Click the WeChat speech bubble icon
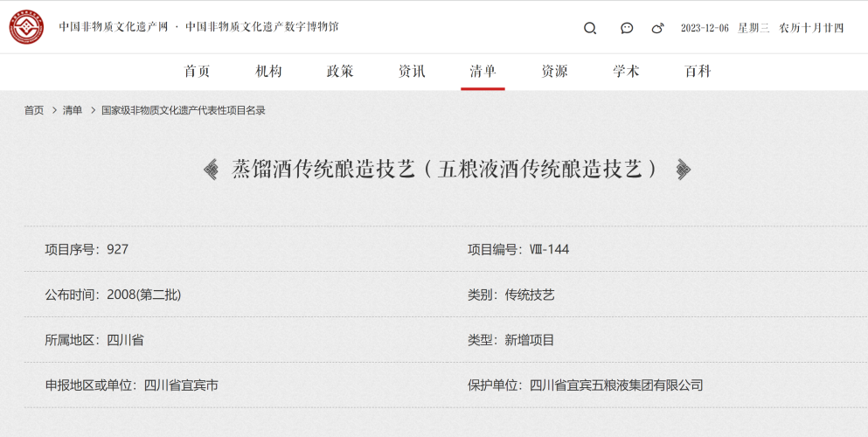This screenshot has width=868, height=437. [x=627, y=28]
